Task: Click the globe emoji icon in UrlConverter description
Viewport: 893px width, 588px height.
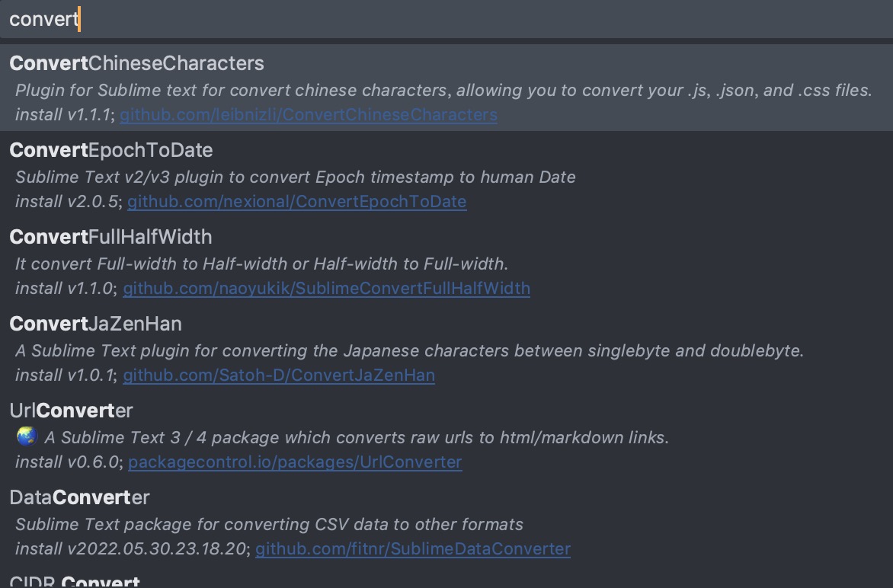Action: pyautogui.click(x=27, y=436)
